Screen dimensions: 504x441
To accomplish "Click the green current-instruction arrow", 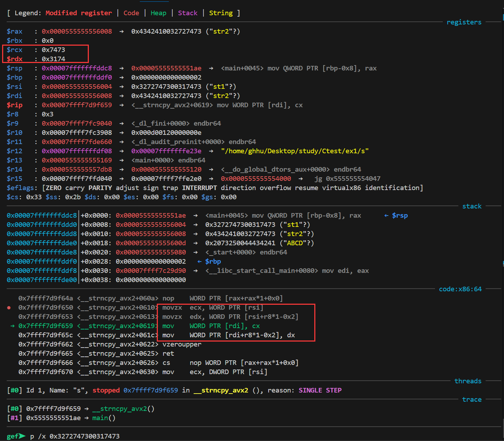I will [12, 326].
